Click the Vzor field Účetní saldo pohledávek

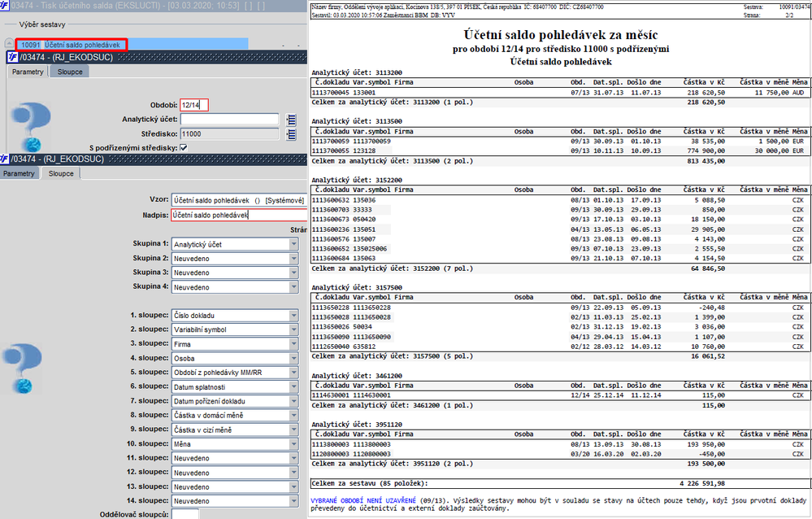(x=239, y=200)
